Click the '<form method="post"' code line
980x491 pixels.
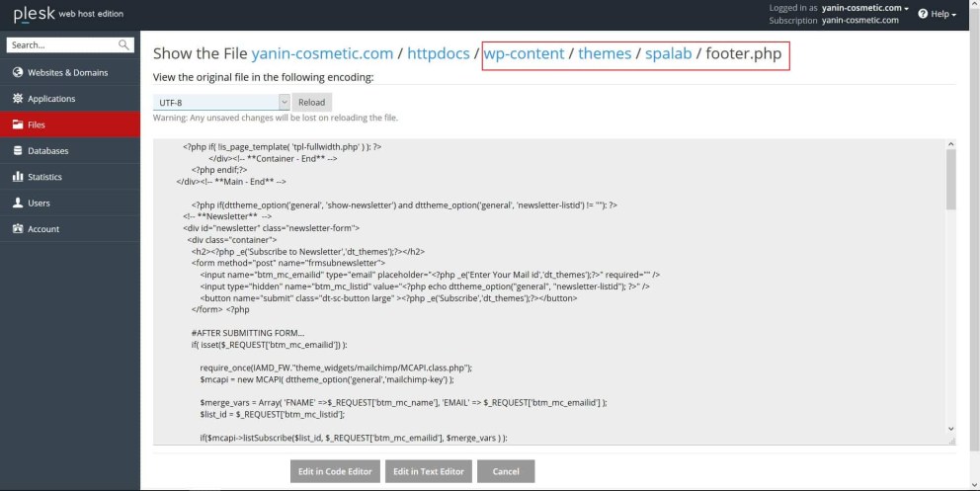pyautogui.click(x=288, y=263)
